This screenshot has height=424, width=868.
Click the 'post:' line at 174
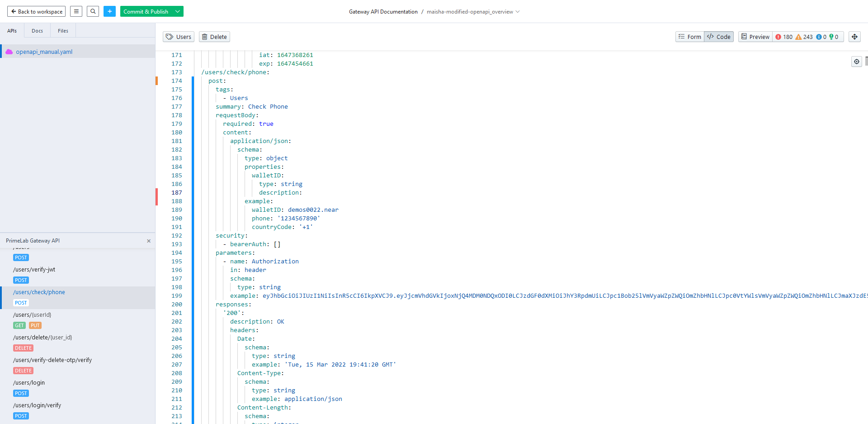click(217, 81)
